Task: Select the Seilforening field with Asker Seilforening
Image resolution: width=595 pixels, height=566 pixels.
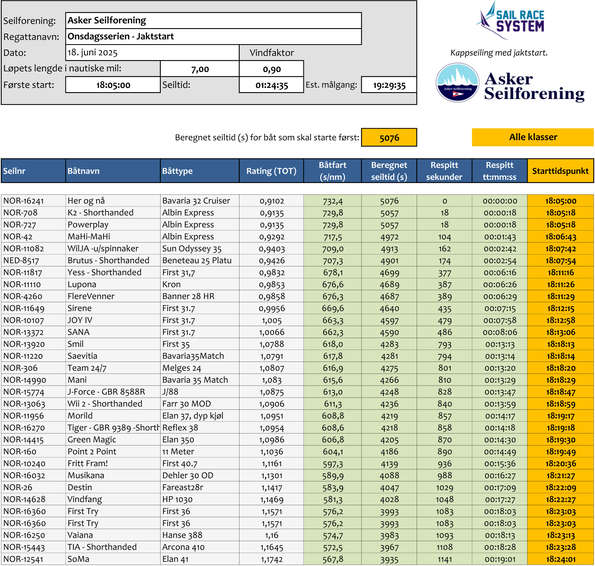Action: [x=213, y=20]
